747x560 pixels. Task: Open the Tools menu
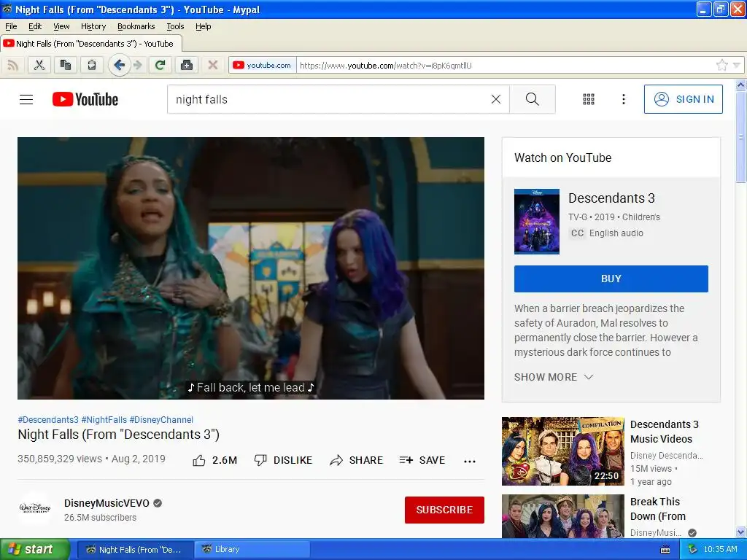click(175, 26)
